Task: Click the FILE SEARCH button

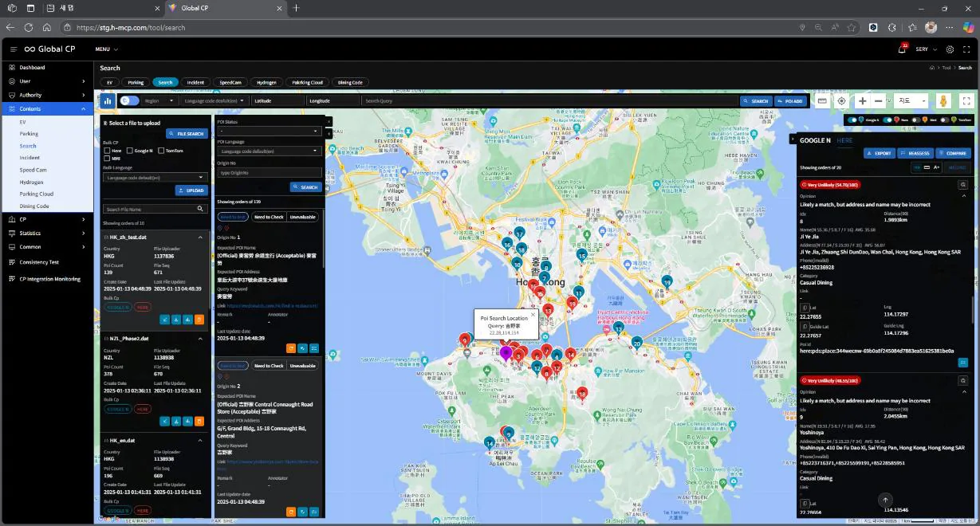Action: point(187,134)
